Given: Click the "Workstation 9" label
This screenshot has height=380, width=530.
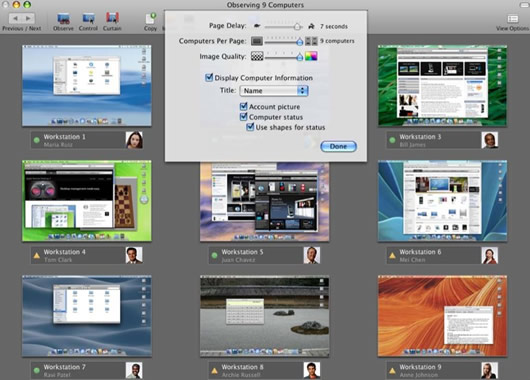Looking at the screenshot, I should 420,367.
